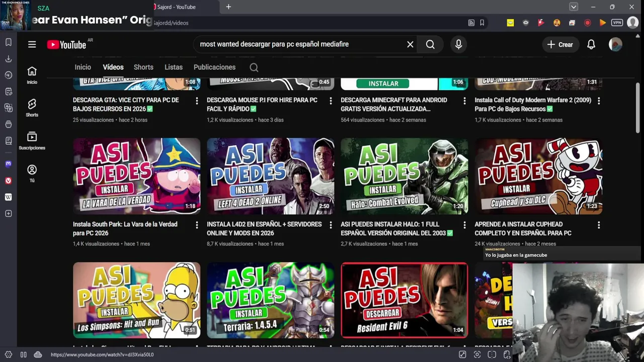Open options menu for Minecraft Android video
This screenshot has height=362, width=644.
(x=464, y=101)
